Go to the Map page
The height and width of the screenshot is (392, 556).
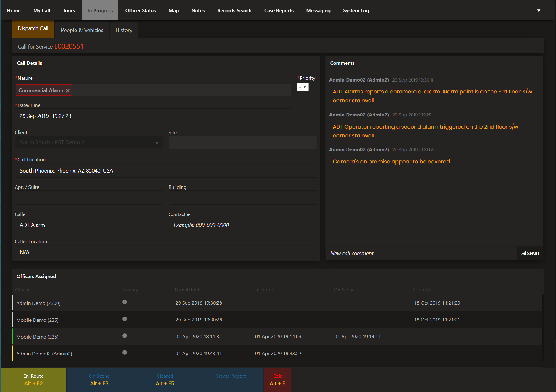click(173, 11)
